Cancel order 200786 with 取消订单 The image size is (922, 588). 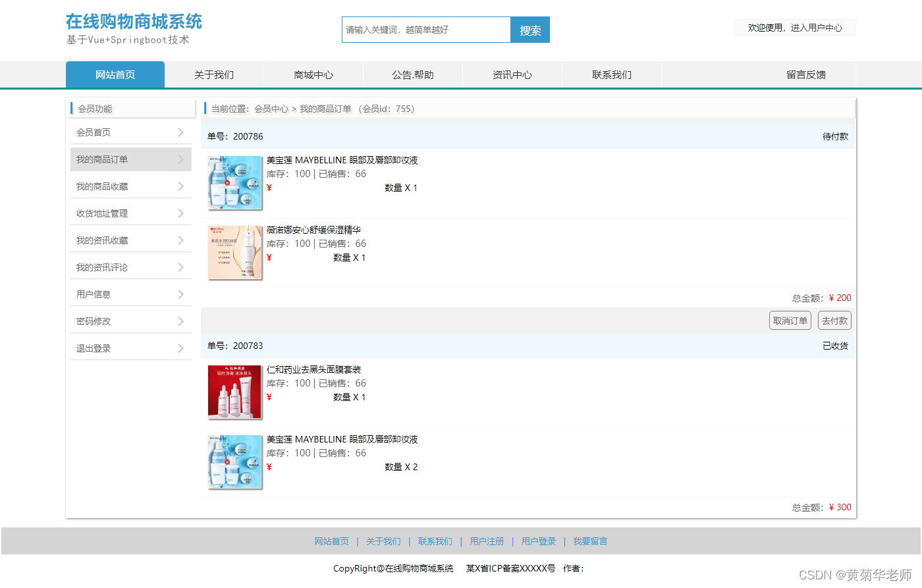[790, 321]
